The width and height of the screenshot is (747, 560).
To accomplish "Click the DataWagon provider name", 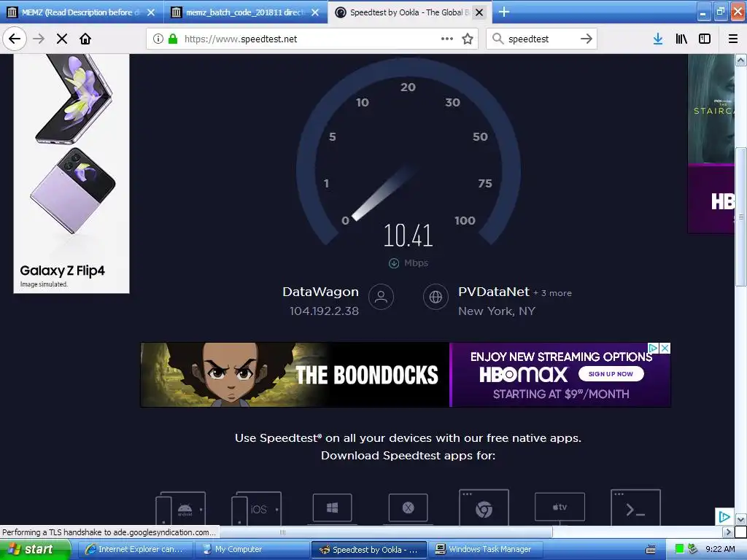I will pyautogui.click(x=321, y=292).
